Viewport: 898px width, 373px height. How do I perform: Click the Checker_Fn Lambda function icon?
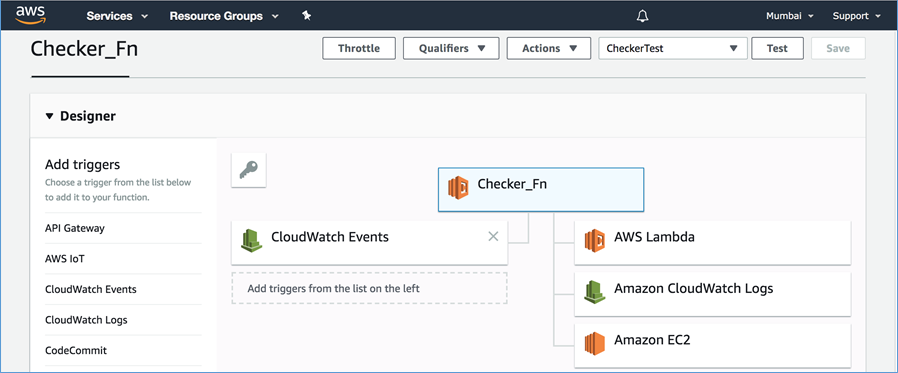tap(459, 187)
